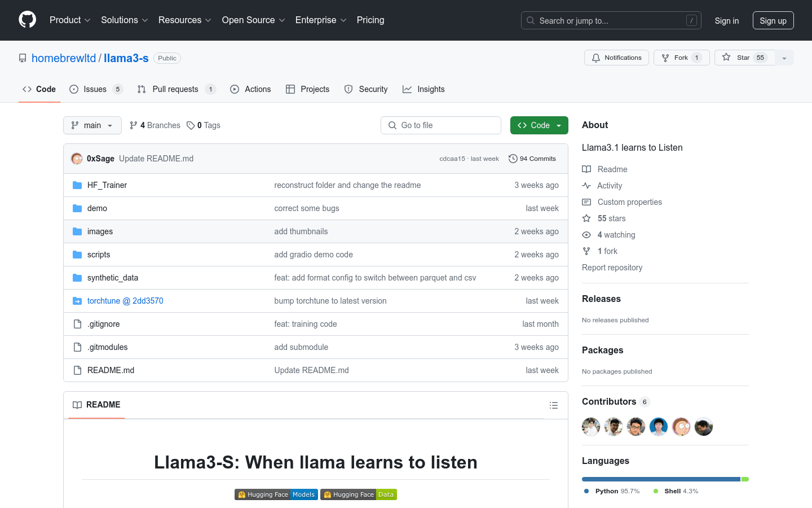The image size is (812, 508).
Task: Click the .gitmodules file icon
Action: pos(77,347)
